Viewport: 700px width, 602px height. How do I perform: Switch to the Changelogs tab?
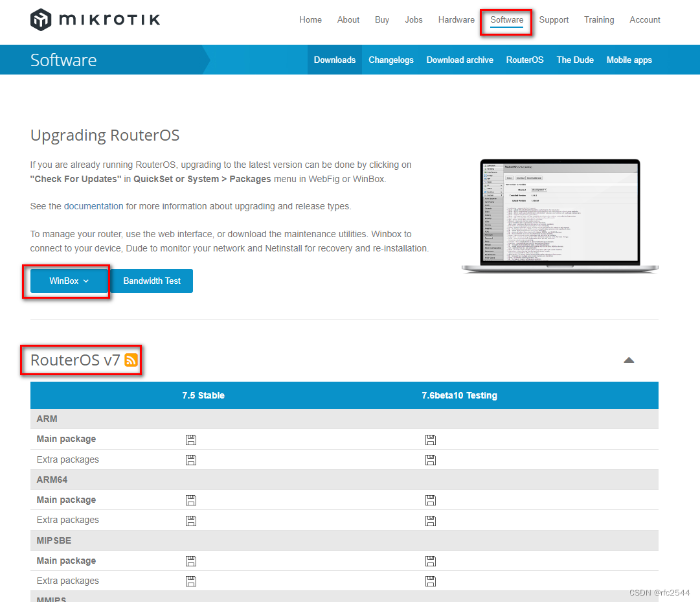tap(391, 60)
